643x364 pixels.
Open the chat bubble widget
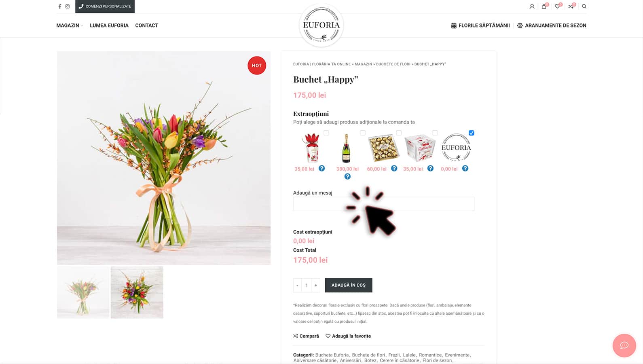[x=624, y=345]
